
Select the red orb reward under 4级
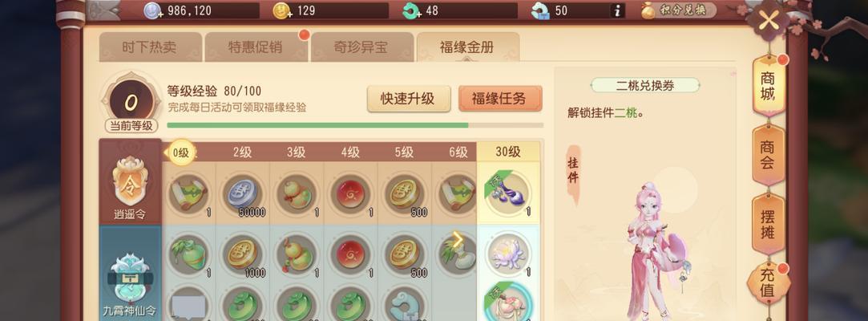point(351,195)
